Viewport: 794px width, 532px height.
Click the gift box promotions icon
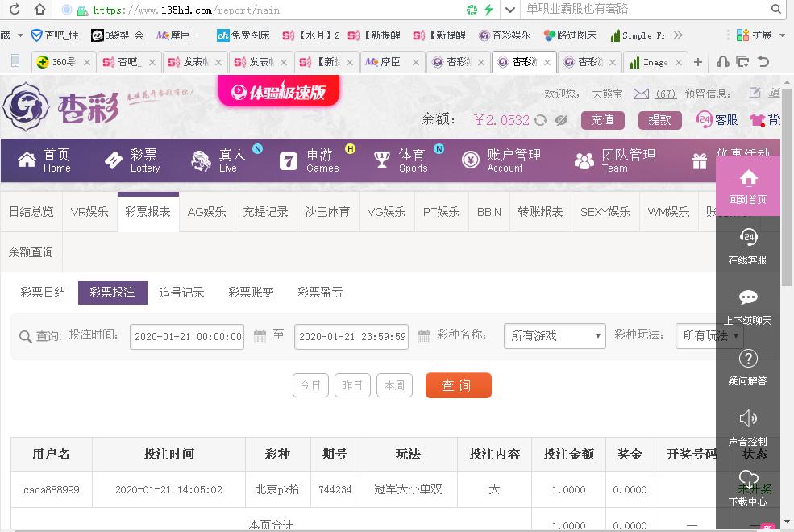(x=700, y=161)
